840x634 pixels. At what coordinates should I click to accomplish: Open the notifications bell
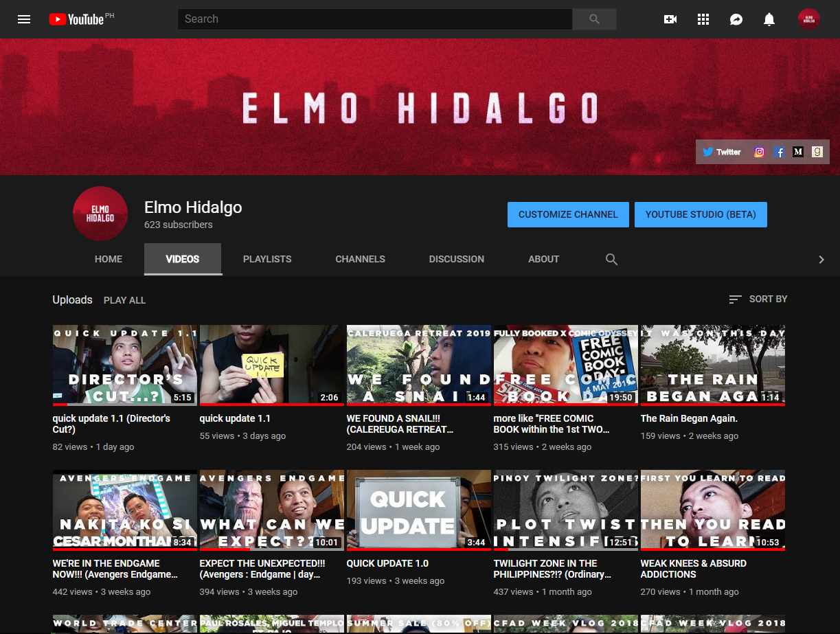pyautogui.click(x=769, y=19)
